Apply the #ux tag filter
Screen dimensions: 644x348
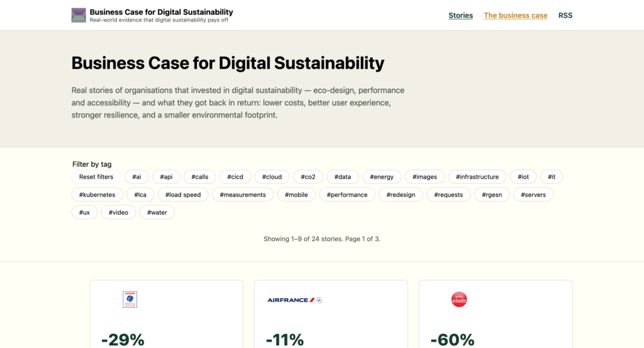(85, 212)
